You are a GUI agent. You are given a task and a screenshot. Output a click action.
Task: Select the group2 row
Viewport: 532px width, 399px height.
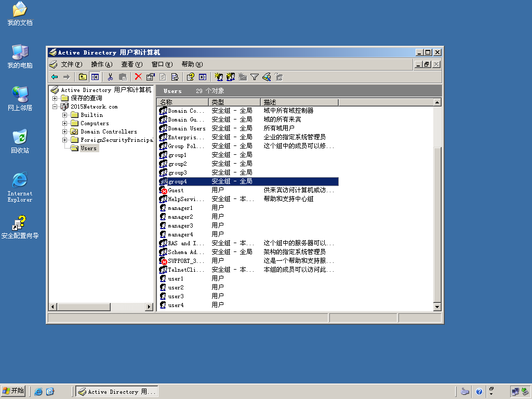[248, 164]
